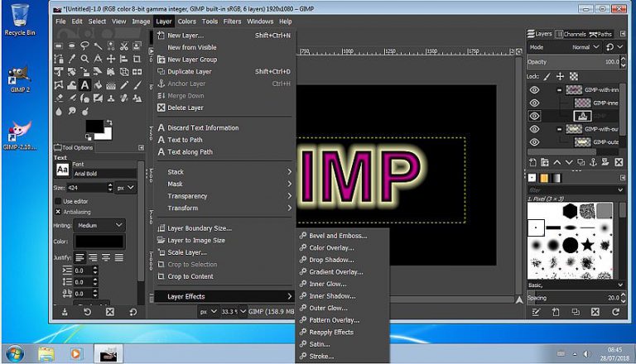Select the Pencil tool
This screenshot has height=364, width=636.
click(x=123, y=84)
